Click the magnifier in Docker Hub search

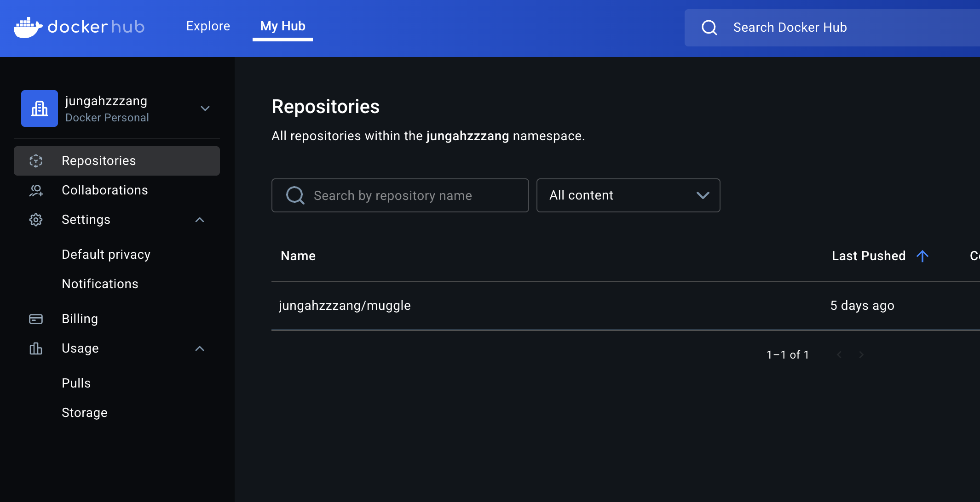pos(709,28)
